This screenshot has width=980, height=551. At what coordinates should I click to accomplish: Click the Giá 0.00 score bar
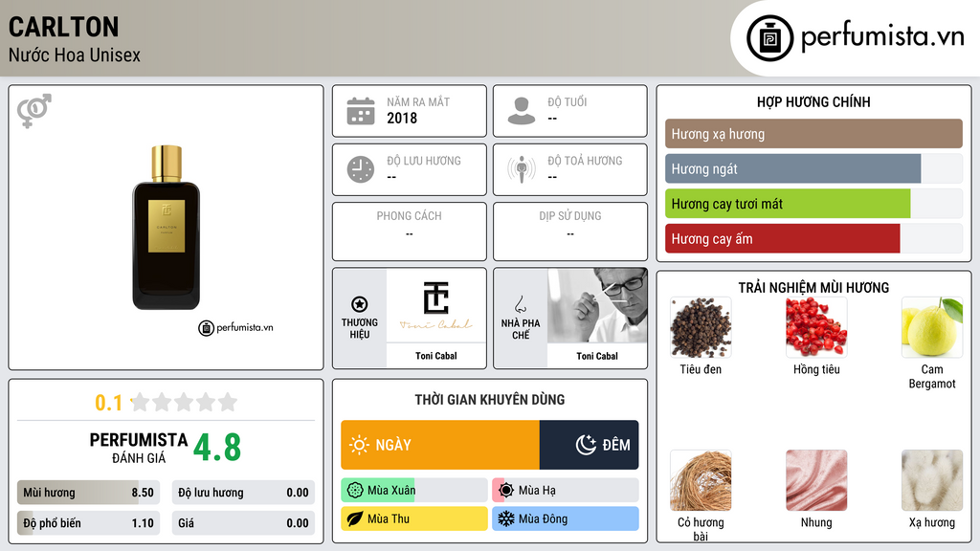point(243,523)
